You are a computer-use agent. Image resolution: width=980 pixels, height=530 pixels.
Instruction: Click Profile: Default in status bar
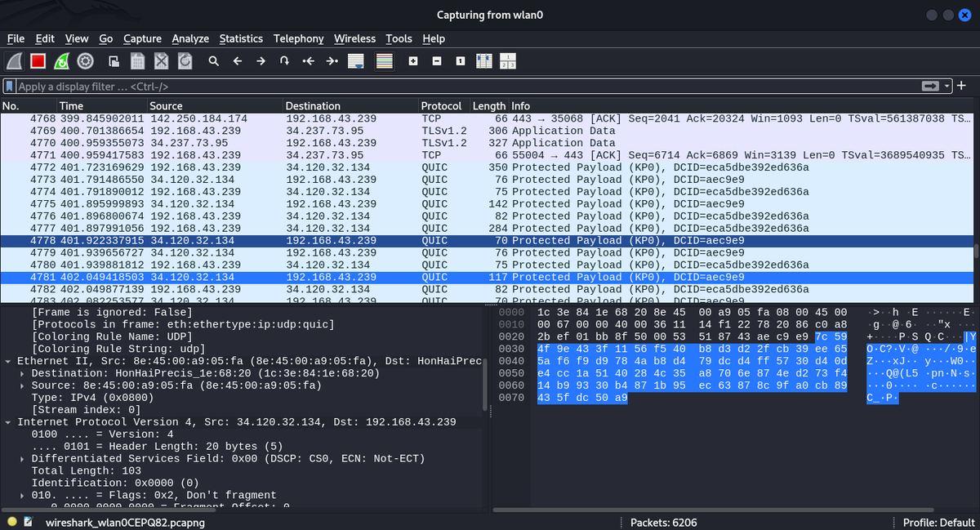(939, 522)
